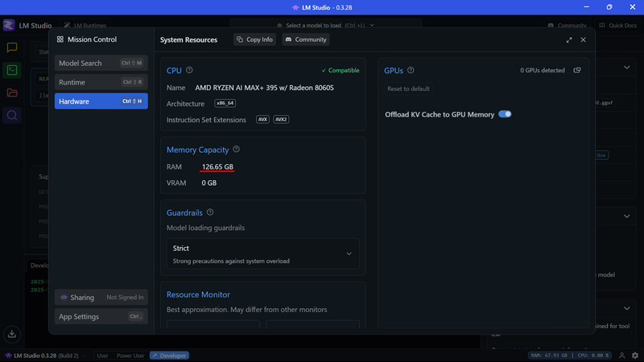Click the RAM usage status bar indicator

549,356
